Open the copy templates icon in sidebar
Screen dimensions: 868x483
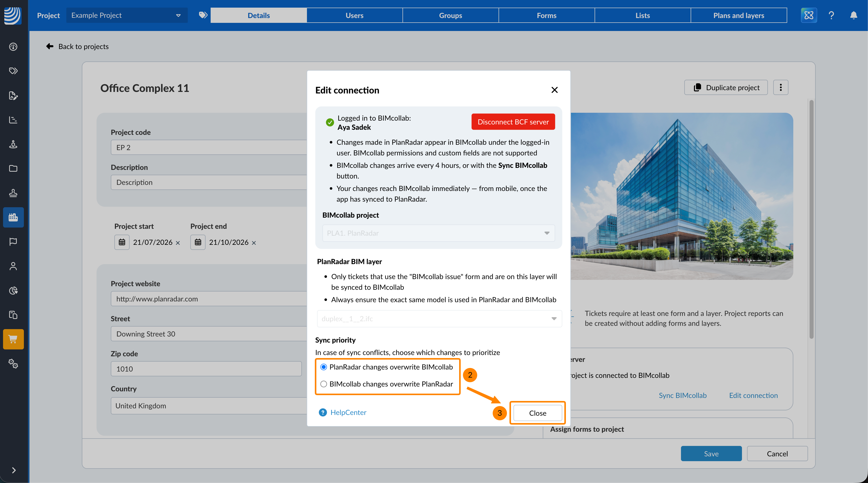tap(13, 315)
